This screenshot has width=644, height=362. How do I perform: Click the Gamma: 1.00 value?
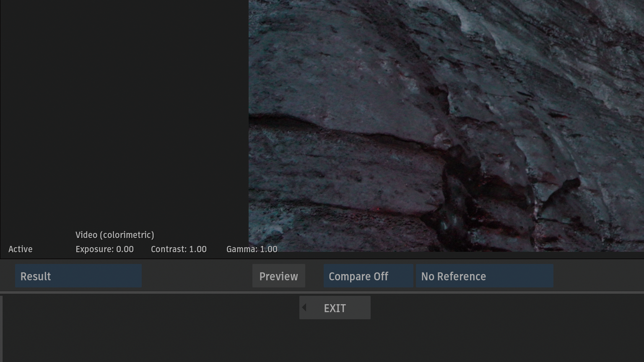[252, 249]
